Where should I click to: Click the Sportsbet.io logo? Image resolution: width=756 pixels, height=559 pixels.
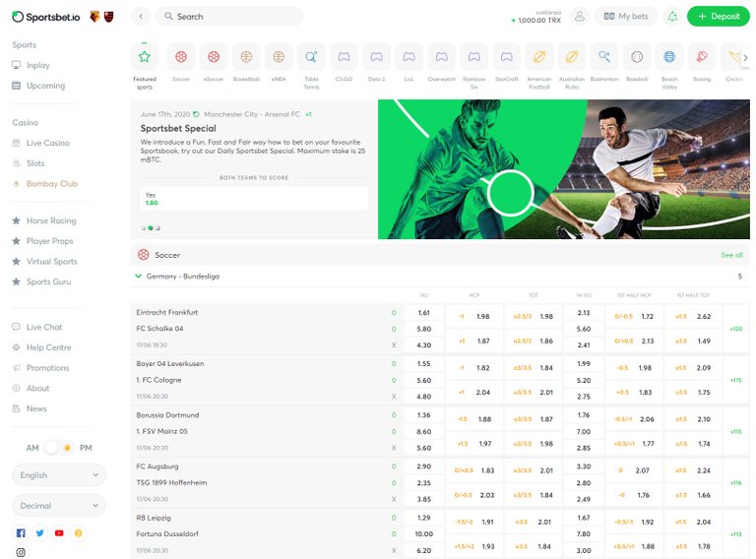(x=46, y=17)
